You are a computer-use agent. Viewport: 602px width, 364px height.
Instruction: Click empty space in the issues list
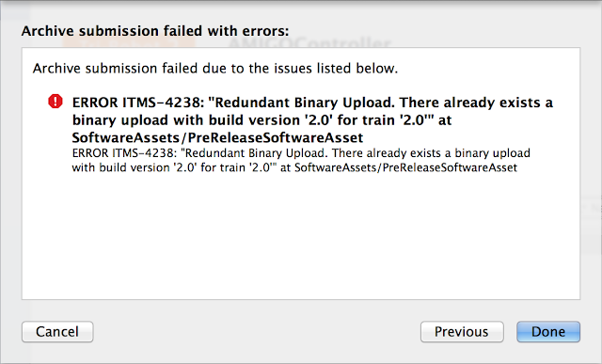point(301,238)
